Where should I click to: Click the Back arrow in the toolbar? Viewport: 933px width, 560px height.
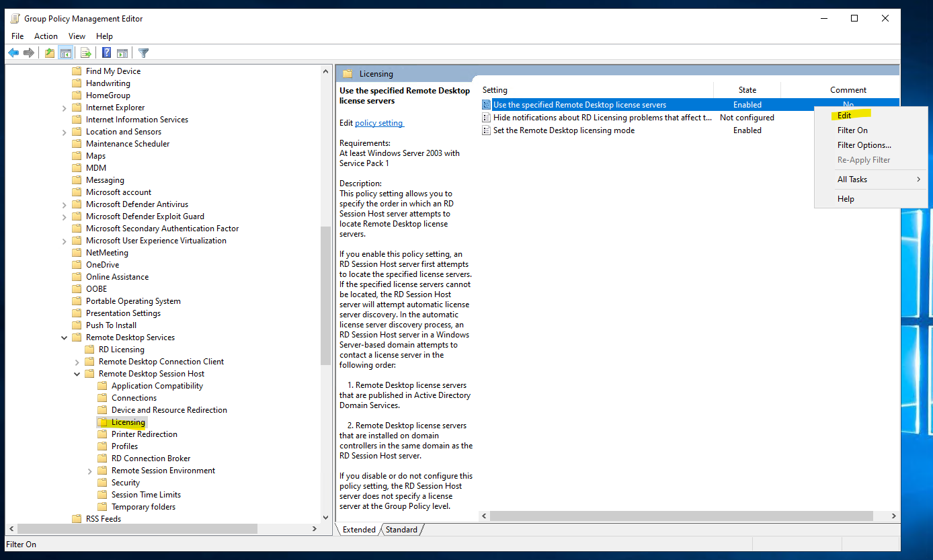click(13, 52)
